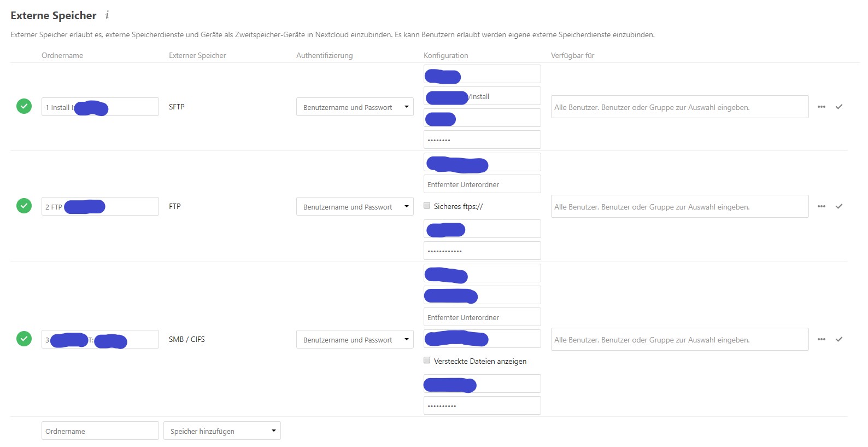Viewport: 868px width, 447px height.
Task: Toggle Versteckte Dateien anzeigen checkbox
Action: [x=427, y=361]
